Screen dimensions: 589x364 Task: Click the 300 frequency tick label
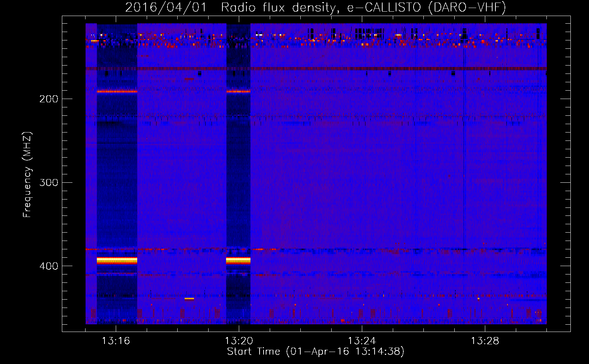(49, 182)
